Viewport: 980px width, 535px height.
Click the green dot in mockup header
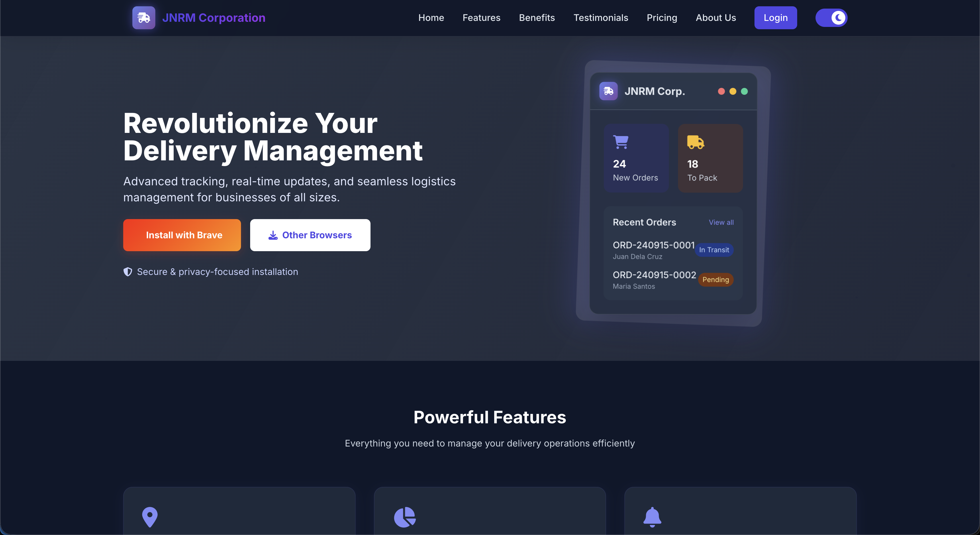click(x=744, y=91)
